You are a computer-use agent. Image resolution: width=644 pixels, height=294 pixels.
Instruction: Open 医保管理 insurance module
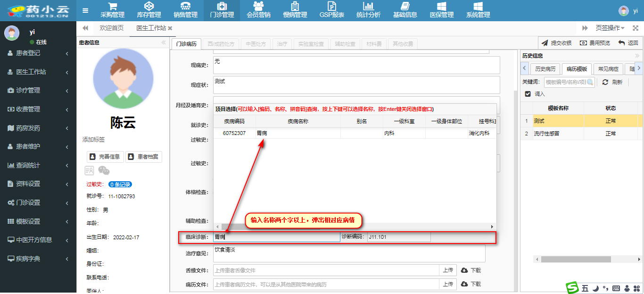click(442, 10)
